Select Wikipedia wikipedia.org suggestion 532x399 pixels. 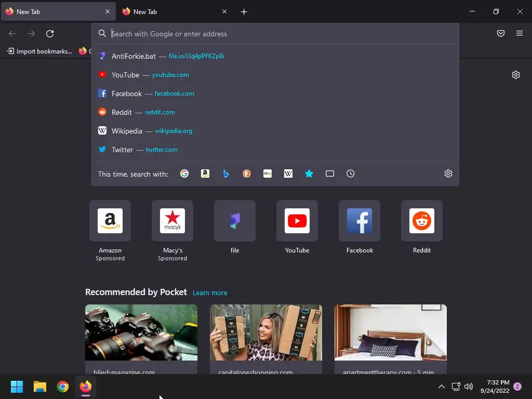[x=275, y=130]
